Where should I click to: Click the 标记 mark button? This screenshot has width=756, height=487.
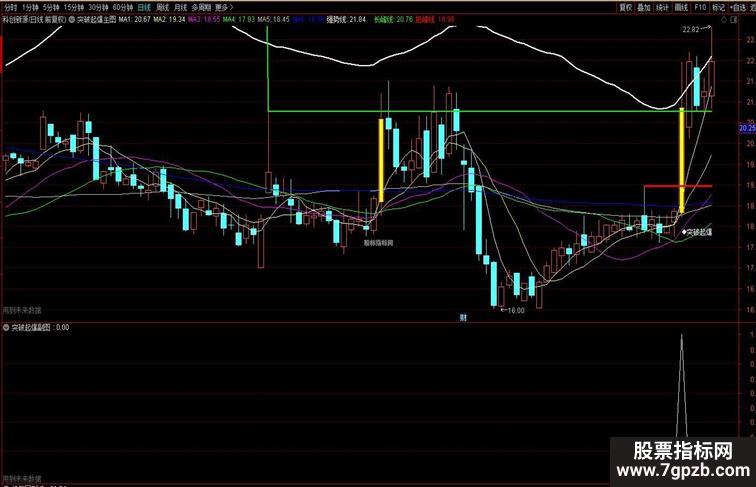pyautogui.click(x=718, y=7)
